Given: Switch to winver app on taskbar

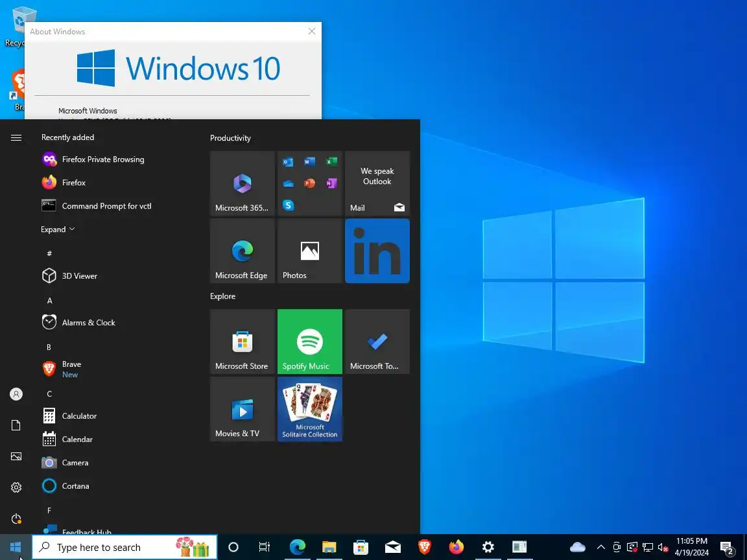Looking at the screenshot, I should (519, 547).
